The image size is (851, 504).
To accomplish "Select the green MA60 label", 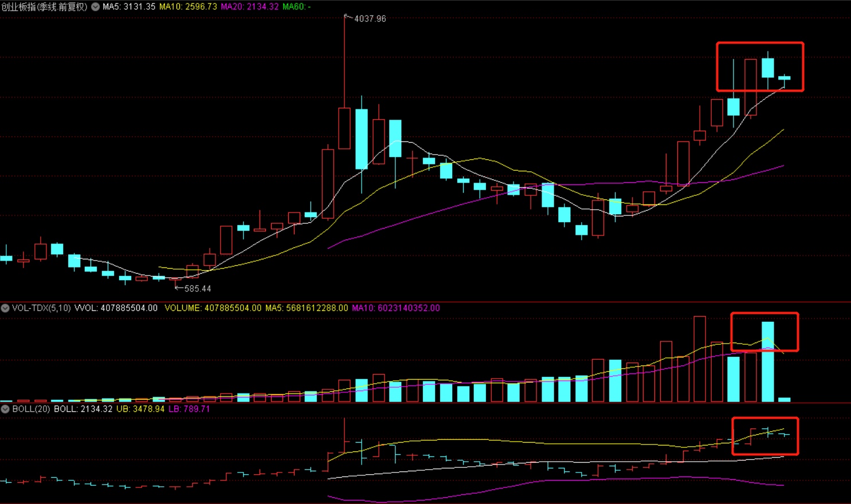I will [296, 7].
